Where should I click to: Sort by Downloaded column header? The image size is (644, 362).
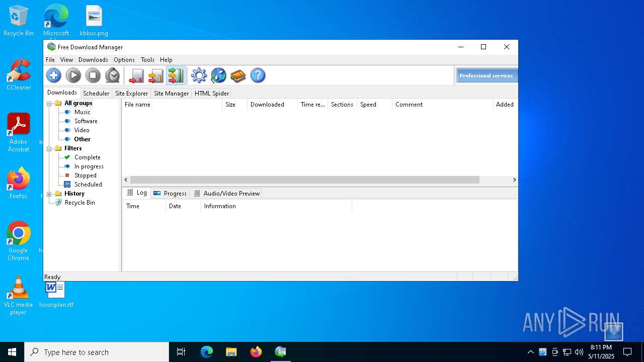point(272,105)
